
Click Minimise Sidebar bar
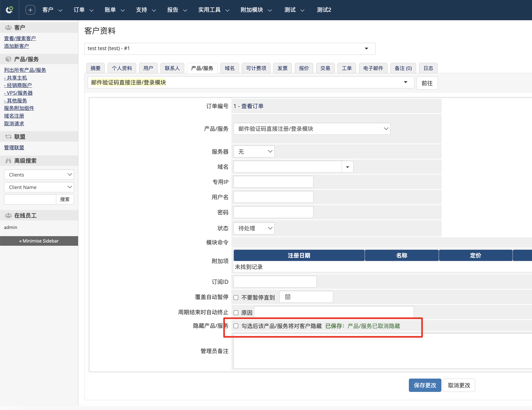coord(39,241)
